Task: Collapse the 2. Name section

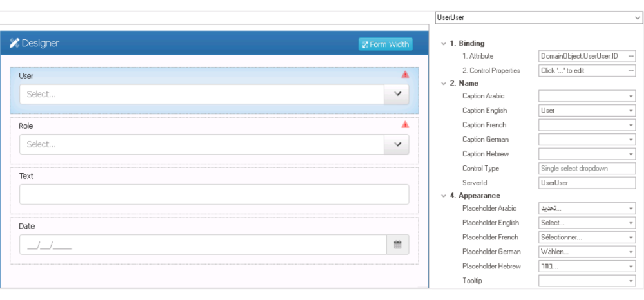Action: tap(444, 83)
